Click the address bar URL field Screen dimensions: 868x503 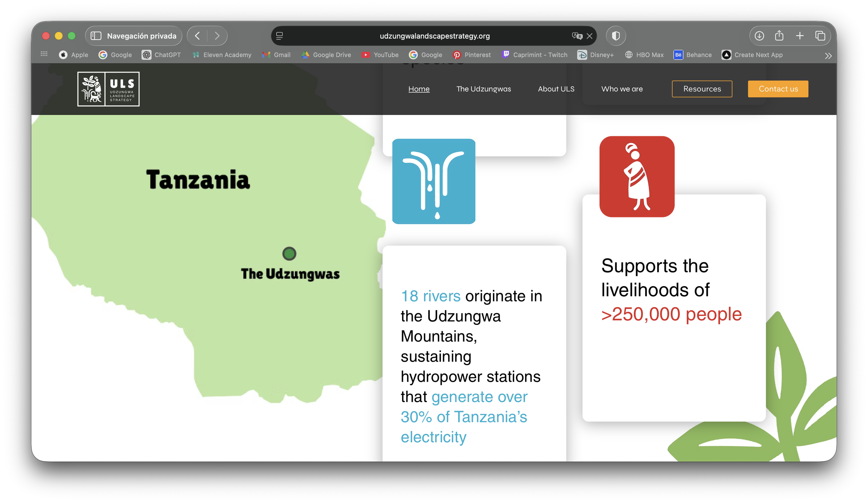[x=434, y=36]
